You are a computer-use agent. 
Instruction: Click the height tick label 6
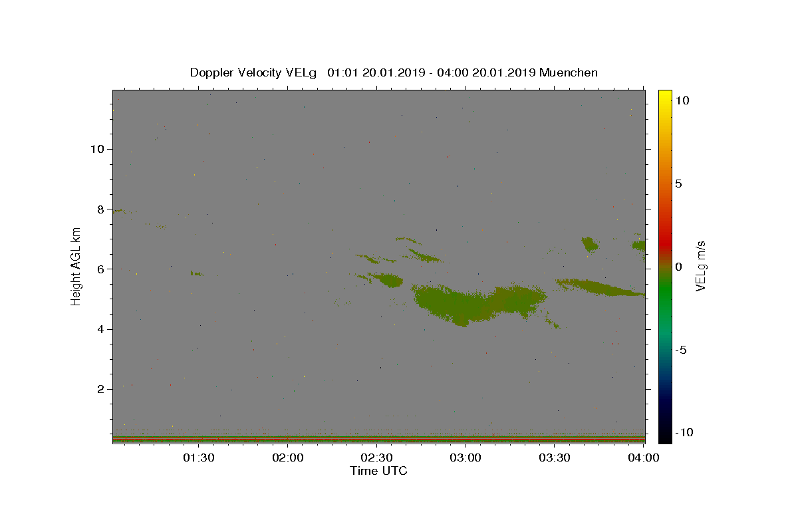pos(101,269)
